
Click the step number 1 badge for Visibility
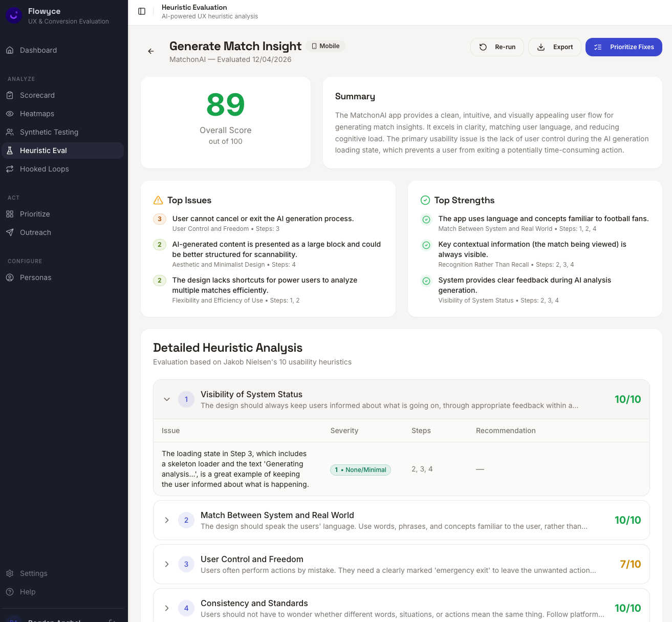[x=186, y=399]
